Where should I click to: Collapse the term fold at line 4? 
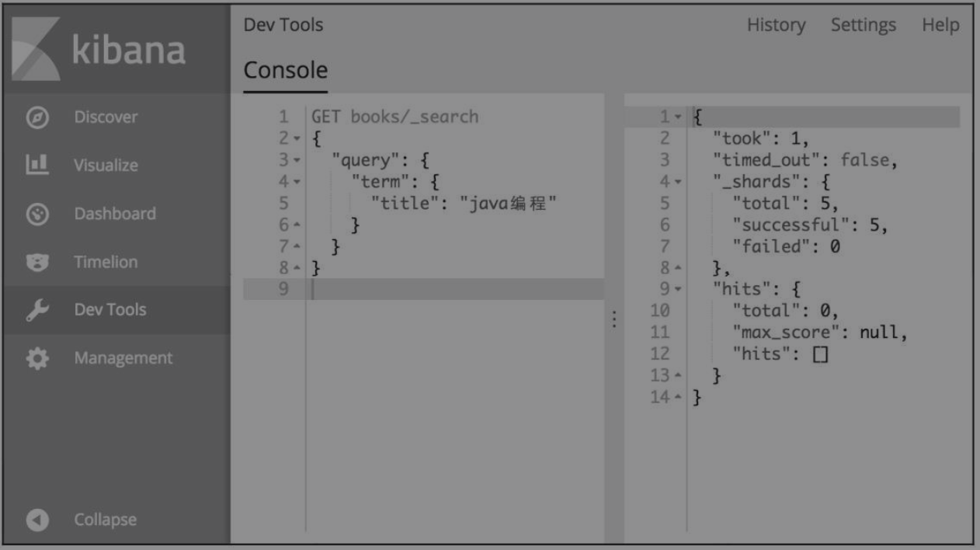[295, 183]
